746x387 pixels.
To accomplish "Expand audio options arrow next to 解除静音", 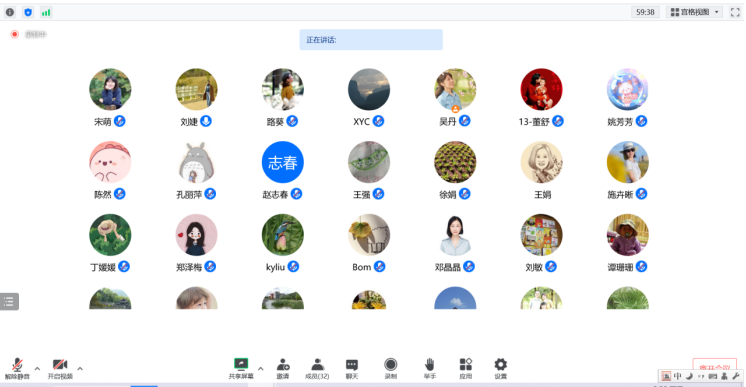I will (x=37, y=368).
